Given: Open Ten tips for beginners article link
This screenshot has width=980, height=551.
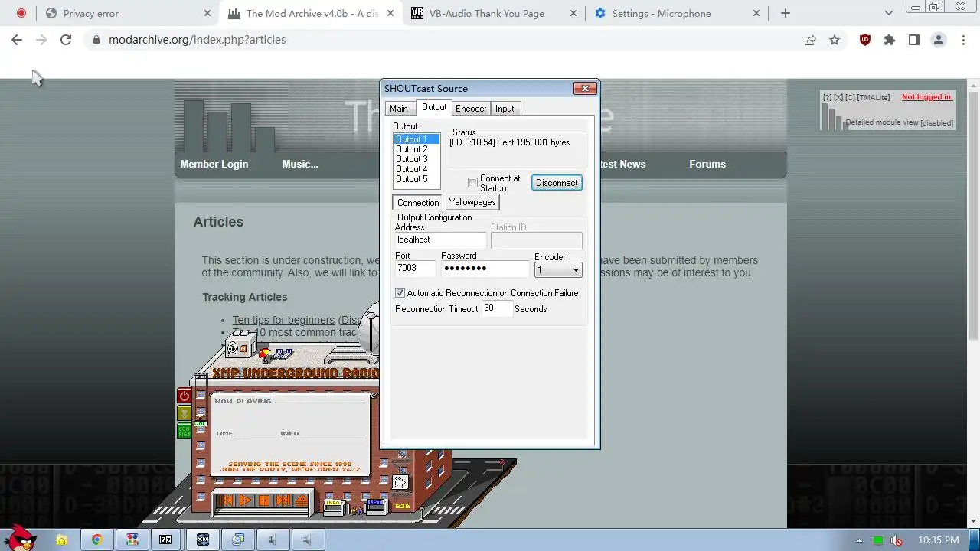Looking at the screenshot, I should pos(283,320).
